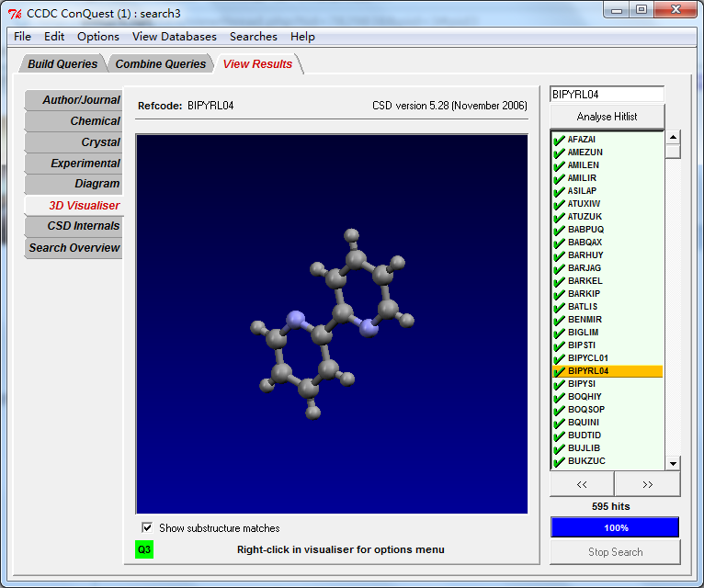This screenshot has height=588, width=704.
Task: Open the Searches menu
Action: coord(253,37)
